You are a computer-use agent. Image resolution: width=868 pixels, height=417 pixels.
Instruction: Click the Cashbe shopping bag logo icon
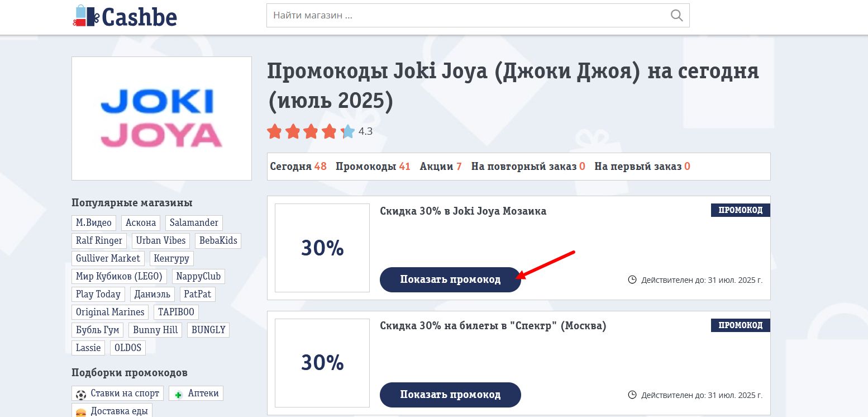(x=85, y=16)
